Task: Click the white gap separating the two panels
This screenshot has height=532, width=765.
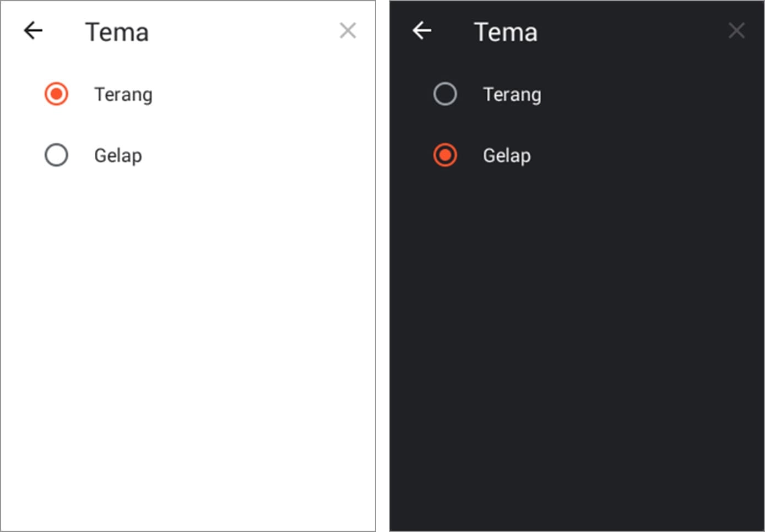Action: click(383, 264)
